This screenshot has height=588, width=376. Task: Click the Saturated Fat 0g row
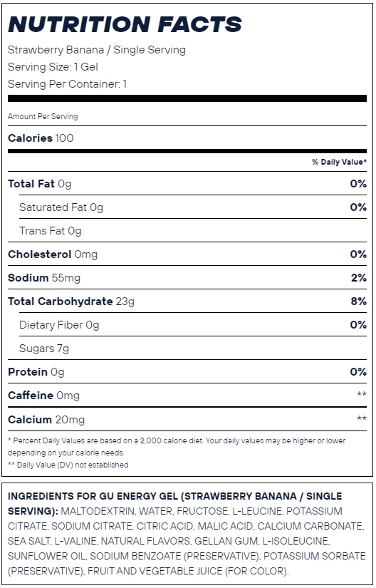coord(193,207)
